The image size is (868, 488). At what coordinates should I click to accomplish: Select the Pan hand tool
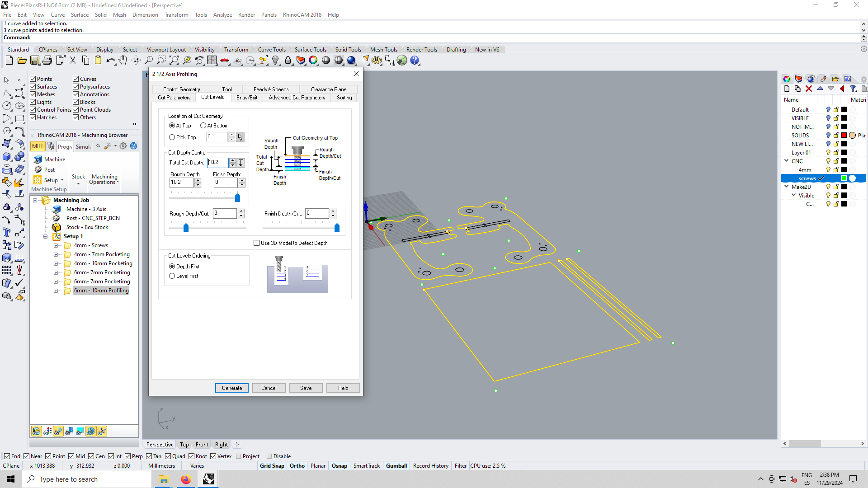click(x=123, y=60)
